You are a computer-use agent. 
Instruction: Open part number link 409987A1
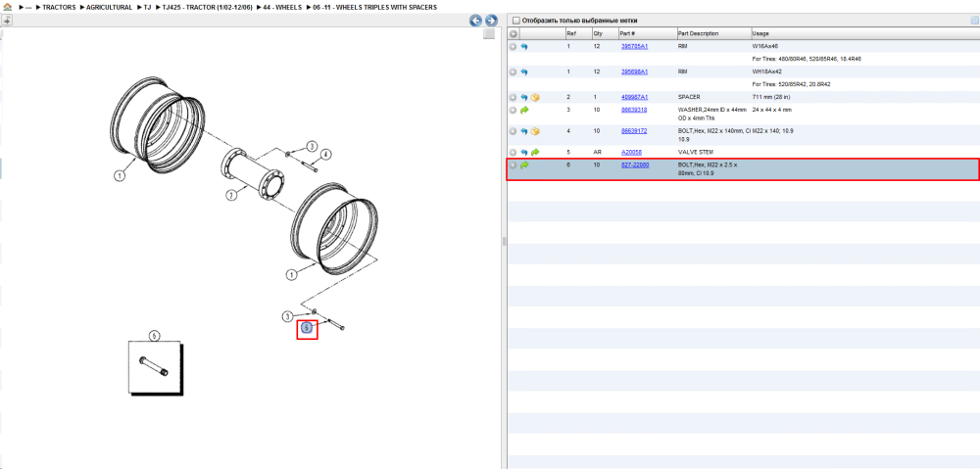(634, 97)
